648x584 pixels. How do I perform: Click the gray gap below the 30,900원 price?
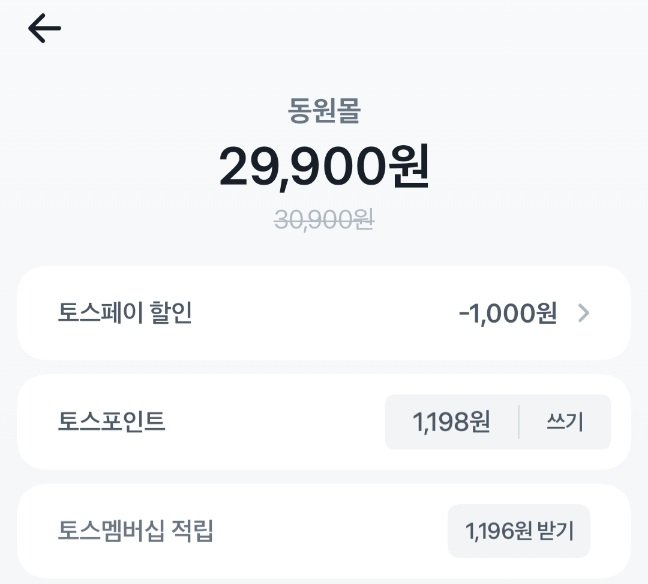tap(324, 250)
